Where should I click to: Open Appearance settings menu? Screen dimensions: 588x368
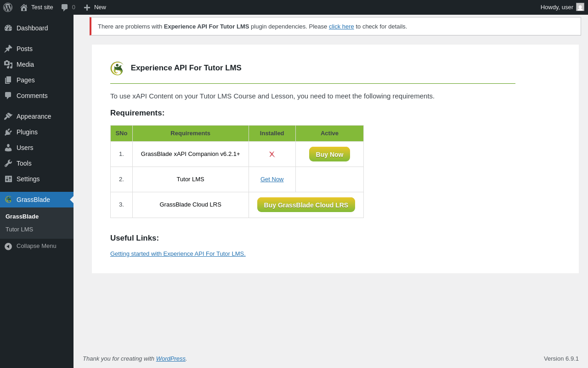37,116
